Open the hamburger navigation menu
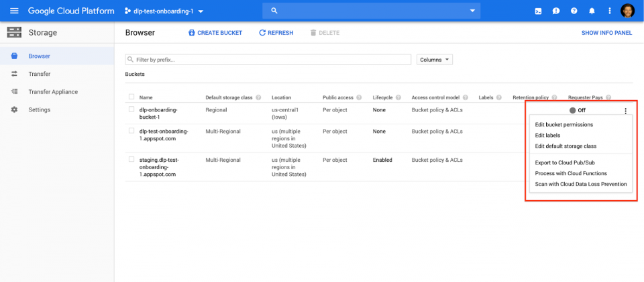Screen dimensions: 644x282 (14, 11)
